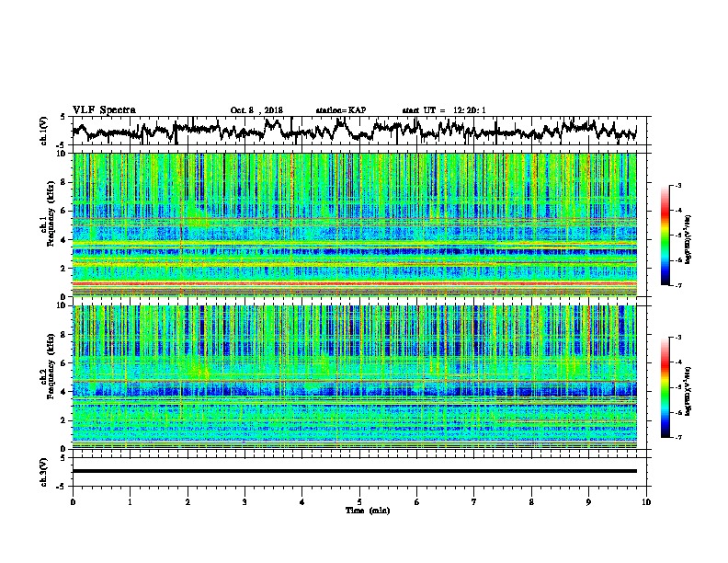Click the ch.2 color bar log(PSD) label
Image resolution: width=728 pixels, height=563 pixels.
click(688, 391)
